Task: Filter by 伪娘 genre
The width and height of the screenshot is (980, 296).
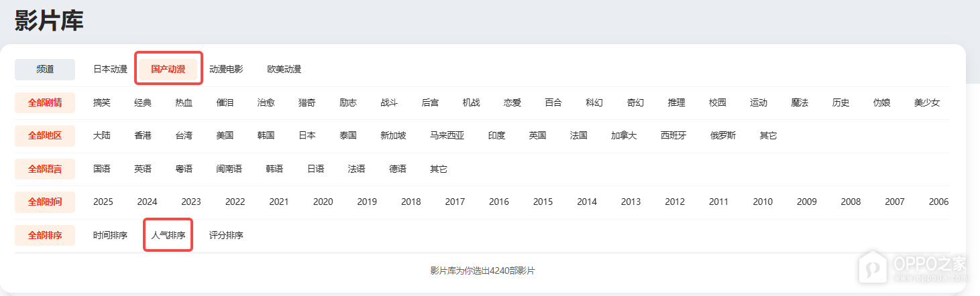Action: (882, 102)
